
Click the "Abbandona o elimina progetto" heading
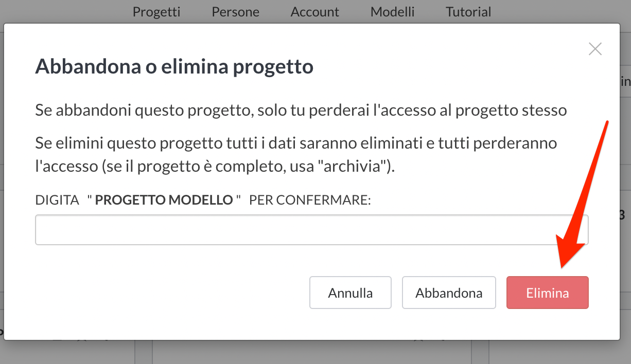coord(174,67)
